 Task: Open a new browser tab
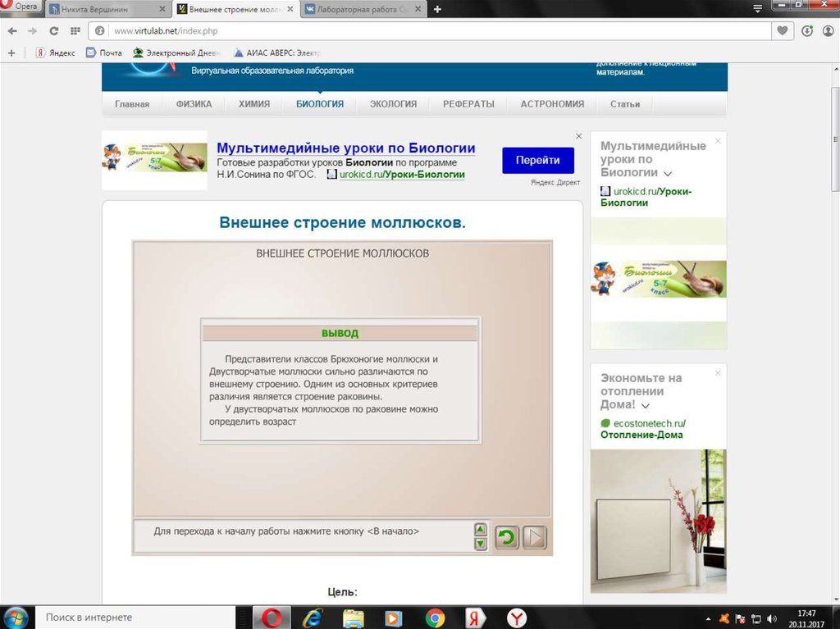pos(437,9)
